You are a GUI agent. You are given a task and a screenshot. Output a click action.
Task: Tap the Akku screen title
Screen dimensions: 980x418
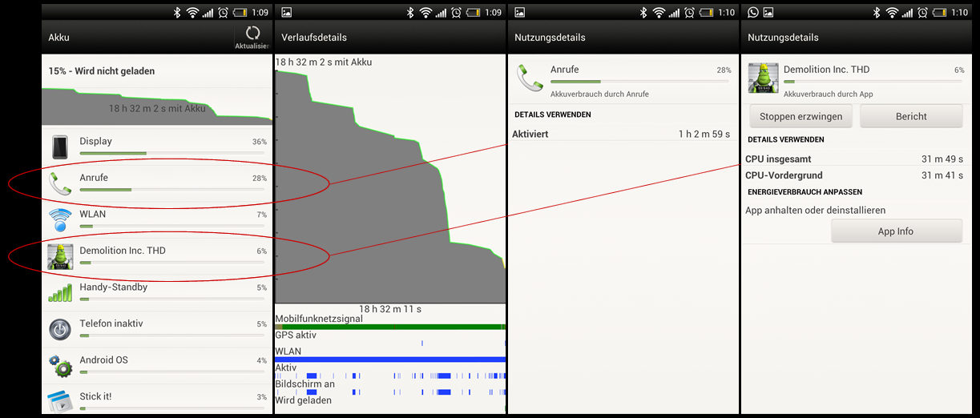59,38
